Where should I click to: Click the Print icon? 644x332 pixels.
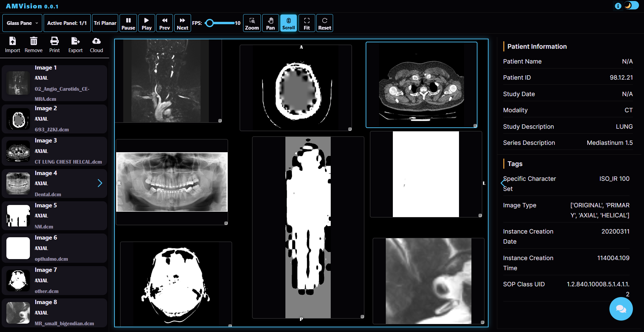(x=54, y=45)
